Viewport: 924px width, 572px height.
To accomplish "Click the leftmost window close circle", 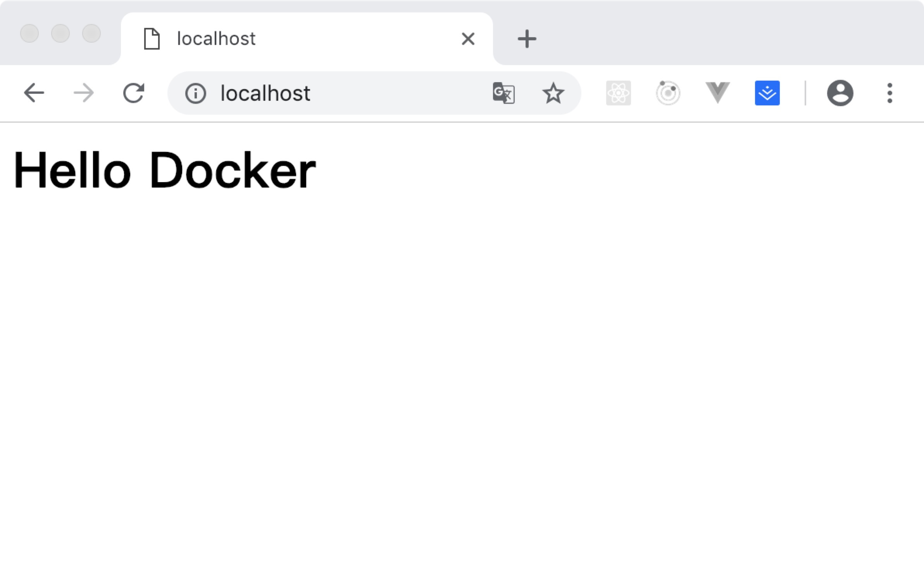I will (x=29, y=33).
